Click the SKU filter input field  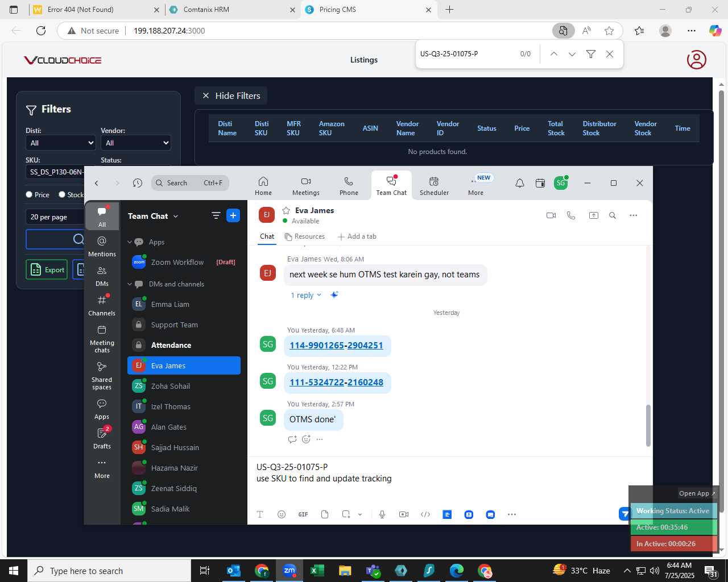coord(55,172)
